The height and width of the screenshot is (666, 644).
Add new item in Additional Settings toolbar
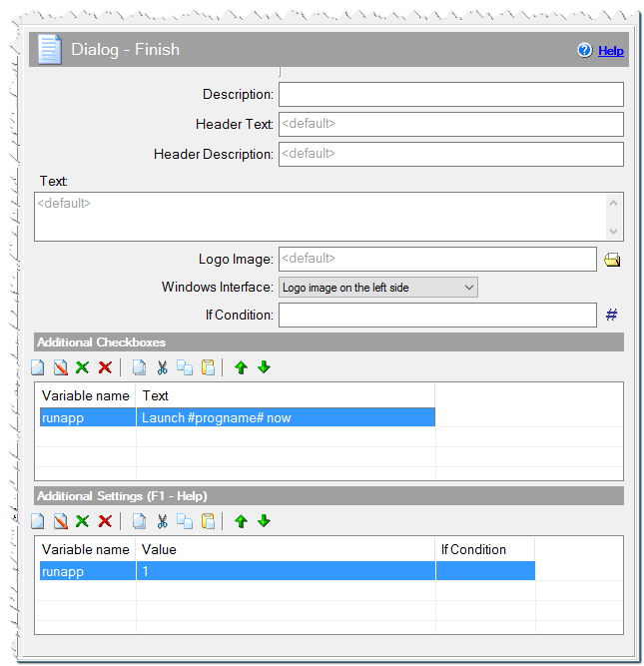38,521
